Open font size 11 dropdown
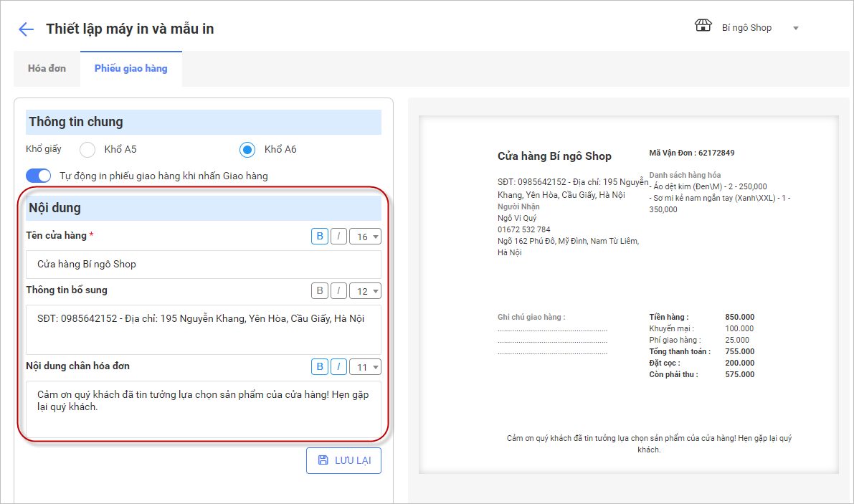Image resolution: width=854 pixels, height=504 pixels. (x=366, y=367)
